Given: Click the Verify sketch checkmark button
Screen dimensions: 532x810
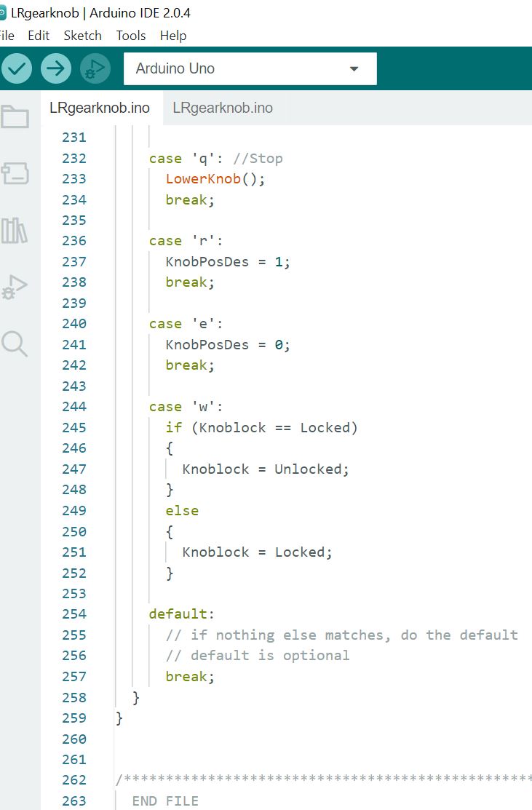Looking at the screenshot, I should click(17, 68).
